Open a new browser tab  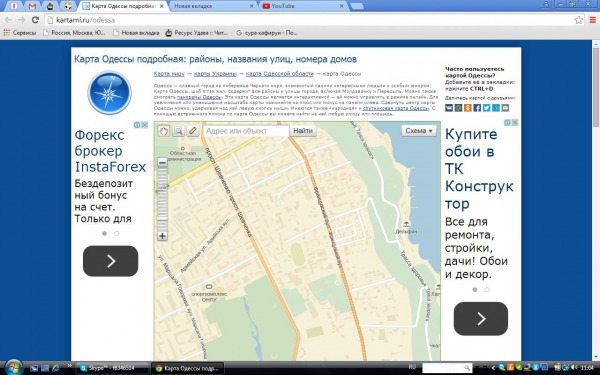click(357, 6)
